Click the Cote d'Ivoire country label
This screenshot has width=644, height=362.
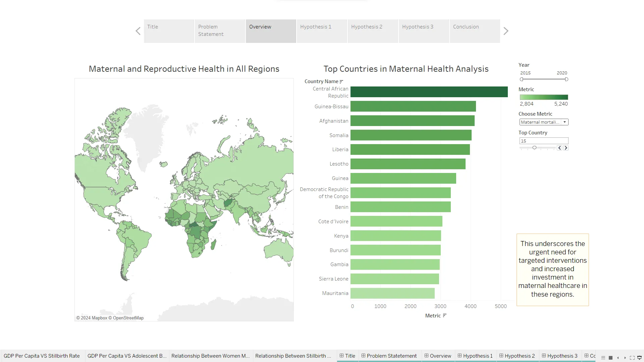333,222
